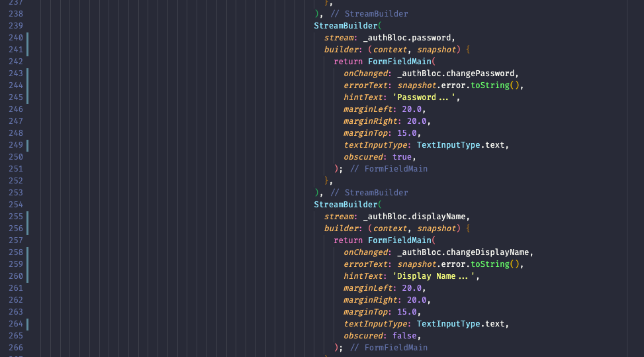644x357 pixels.
Task: Click StreamBuilder call on line 254
Action: click(345, 204)
